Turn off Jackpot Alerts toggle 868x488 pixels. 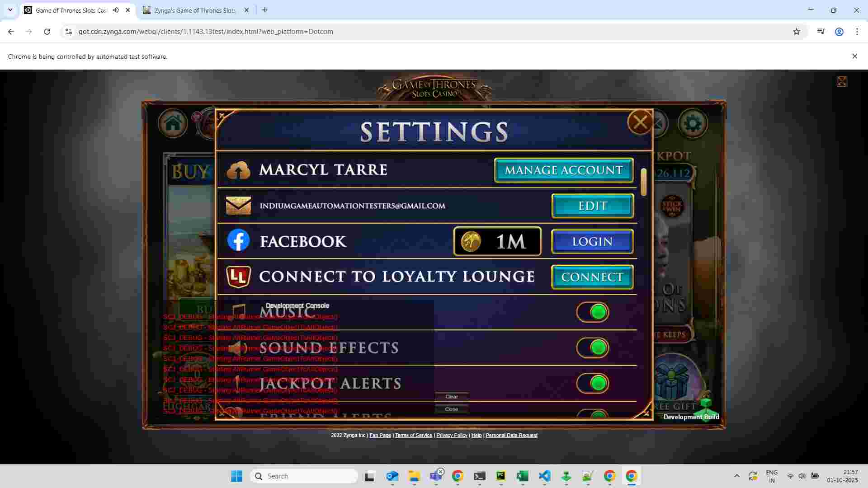(593, 383)
